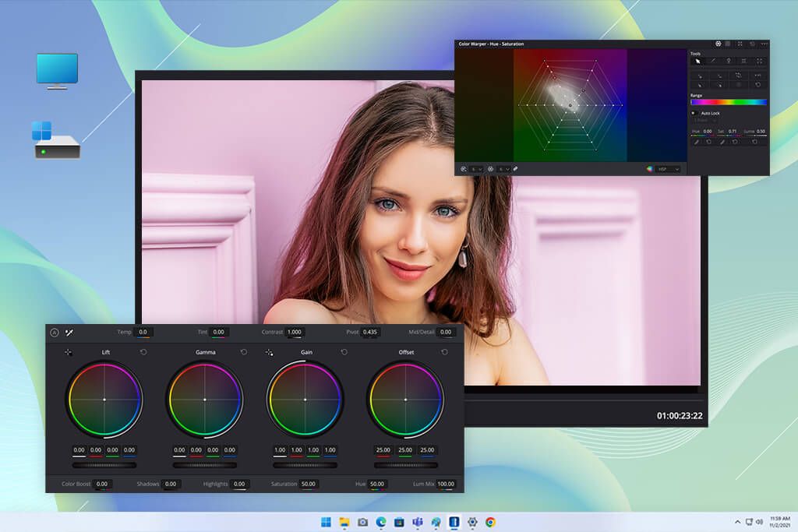The height and width of the screenshot is (532, 798).
Task: Click the settings gear in Color Warper header
Action: 719,43
